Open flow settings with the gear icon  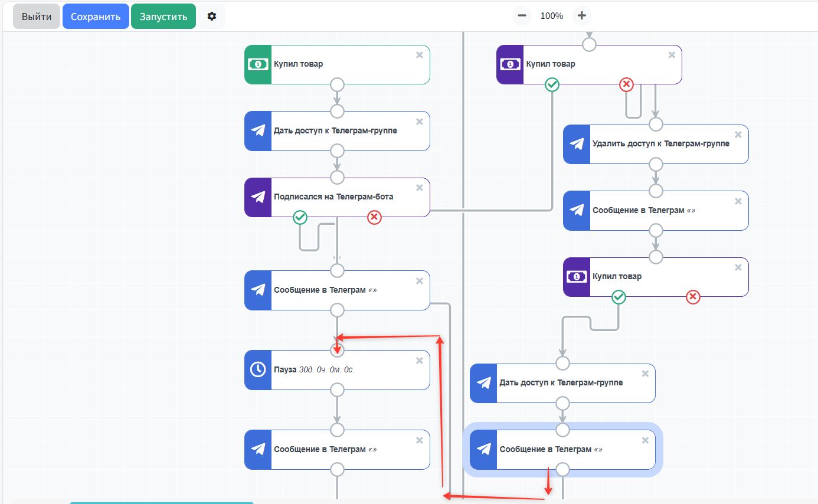coord(212,17)
